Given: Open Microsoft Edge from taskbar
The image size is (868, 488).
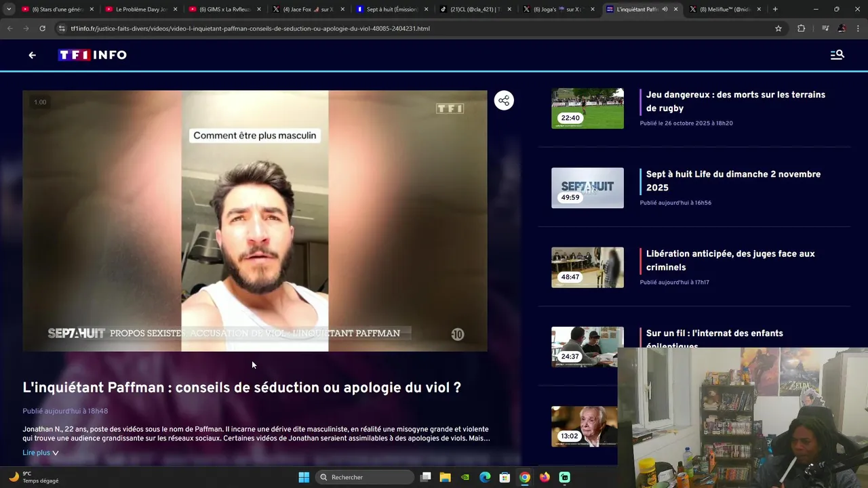Looking at the screenshot, I should pos(485,477).
